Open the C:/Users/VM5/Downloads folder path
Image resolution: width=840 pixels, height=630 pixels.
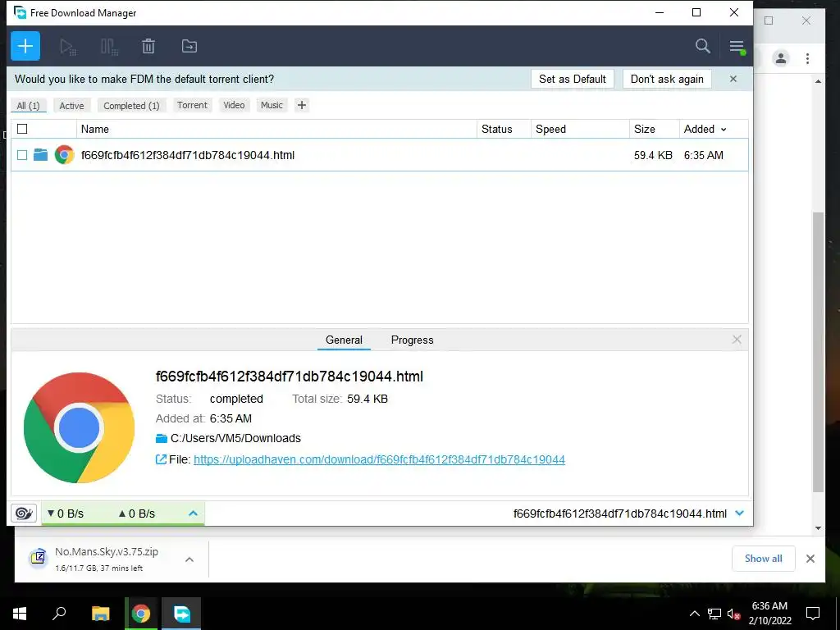pyautogui.click(x=235, y=438)
